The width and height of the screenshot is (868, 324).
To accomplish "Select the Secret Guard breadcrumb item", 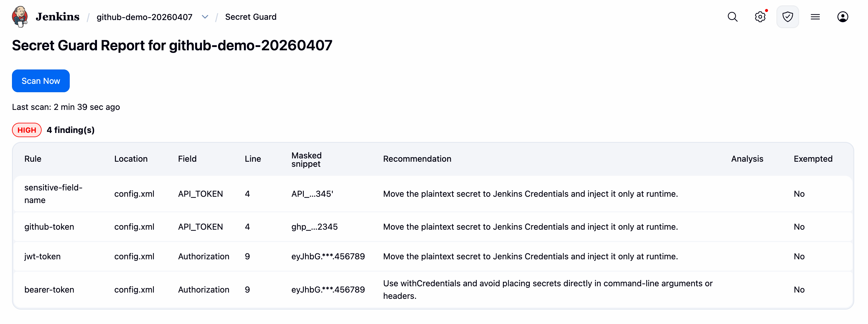I will tap(250, 17).
